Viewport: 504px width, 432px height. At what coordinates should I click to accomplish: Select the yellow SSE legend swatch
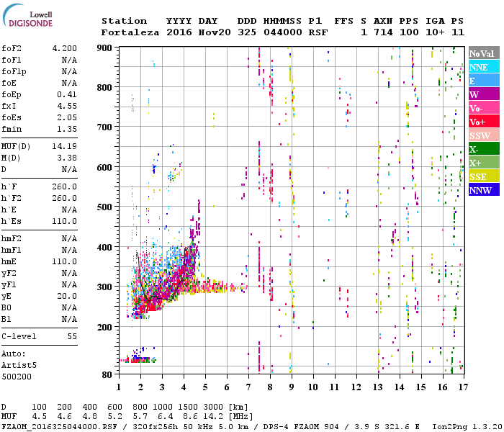click(x=484, y=176)
